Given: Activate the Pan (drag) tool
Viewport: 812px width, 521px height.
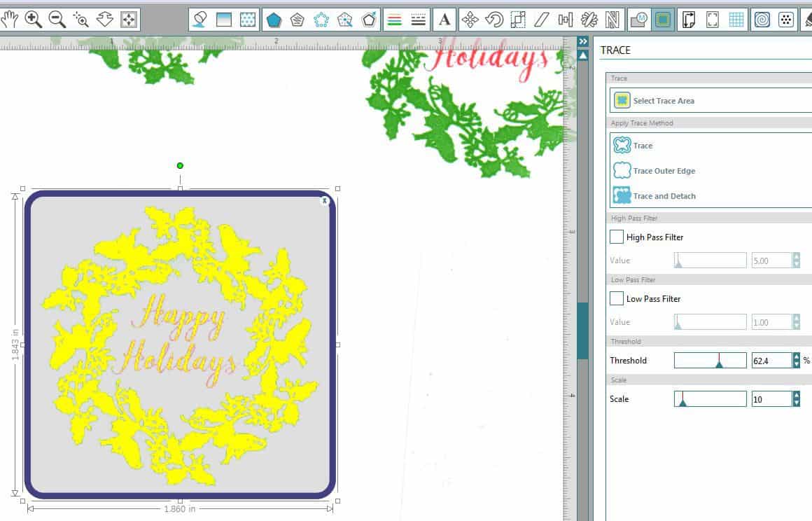Looking at the screenshot, I should [11, 20].
